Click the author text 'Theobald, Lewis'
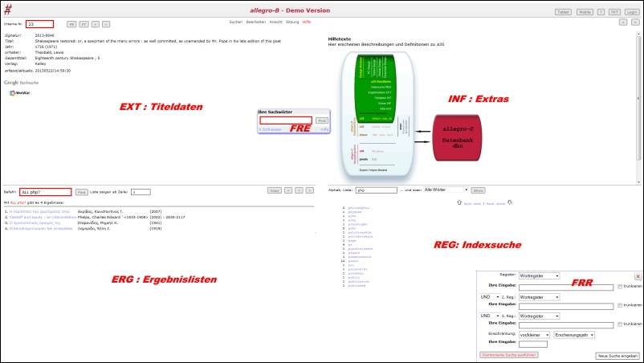 coord(49,52)
